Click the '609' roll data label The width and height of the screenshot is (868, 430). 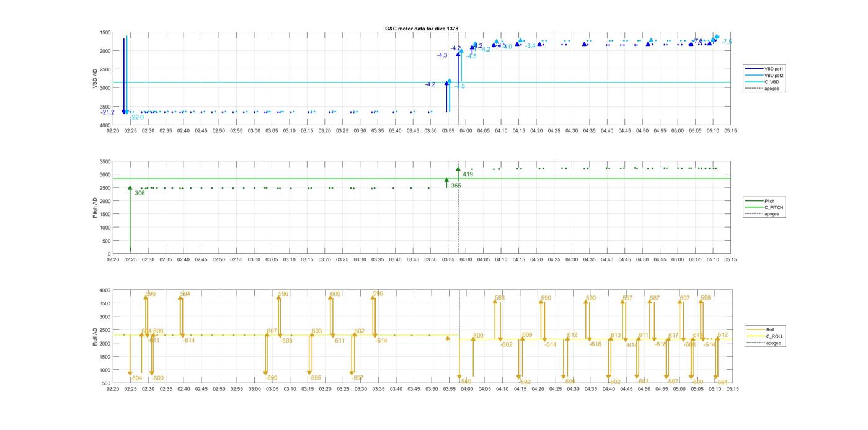tap(527, 335)
